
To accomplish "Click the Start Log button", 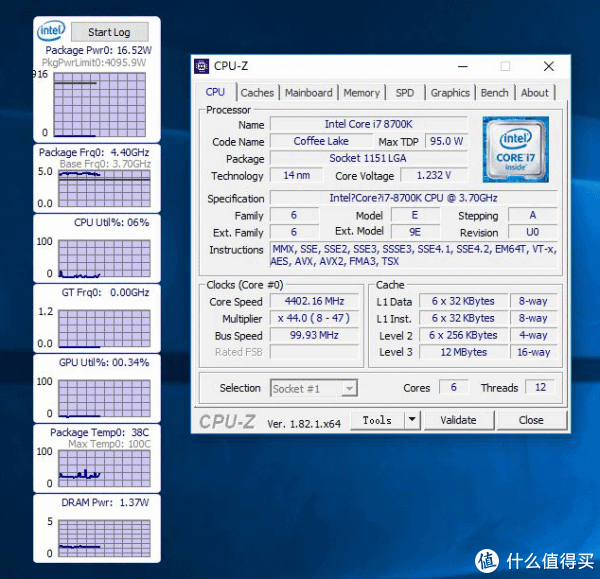I will click(109, 32).
